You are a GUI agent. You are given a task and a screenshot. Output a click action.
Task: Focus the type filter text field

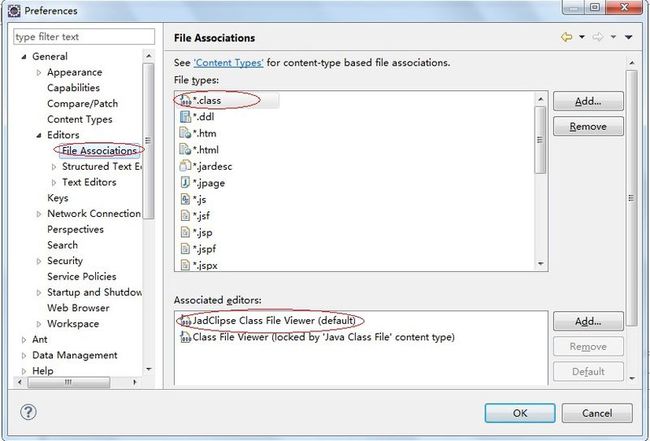tap(84, 36)
